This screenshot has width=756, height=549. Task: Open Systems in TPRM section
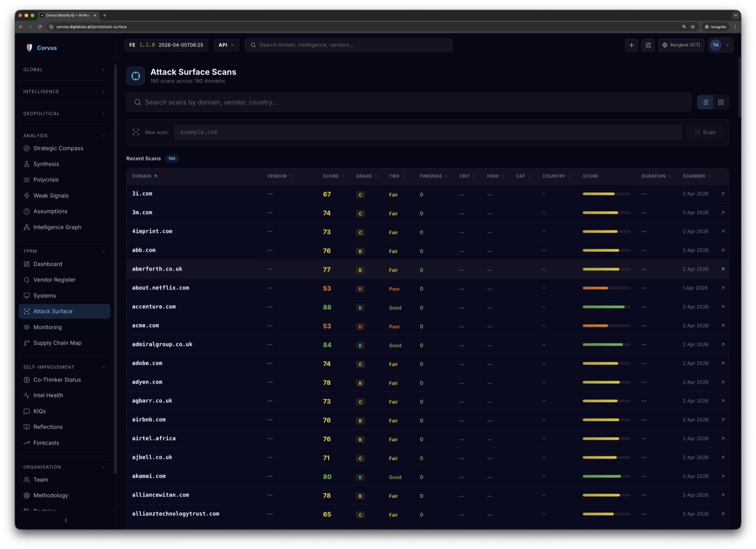coord(44,296)
